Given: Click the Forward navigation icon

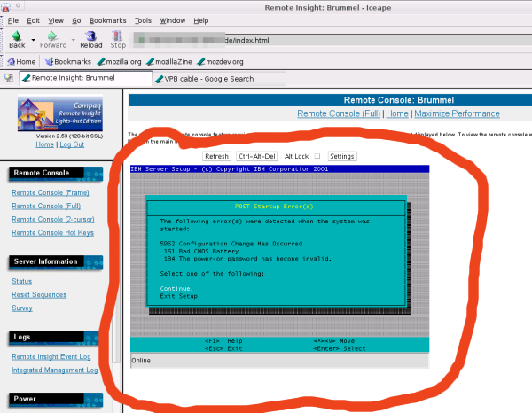Looking at the screenshot, I should tap(52, 35).
